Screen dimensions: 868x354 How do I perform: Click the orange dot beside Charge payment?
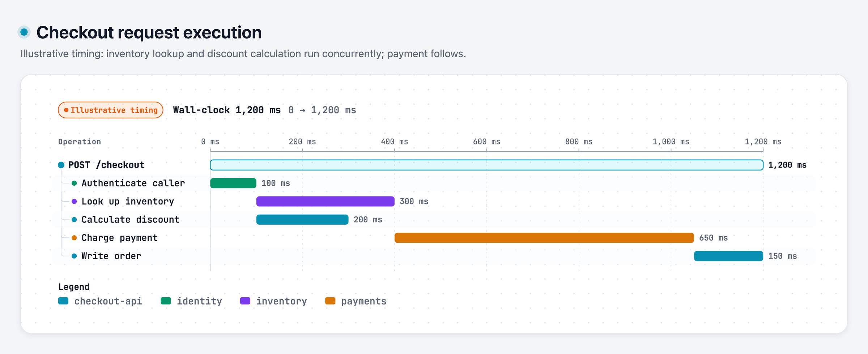74,238
